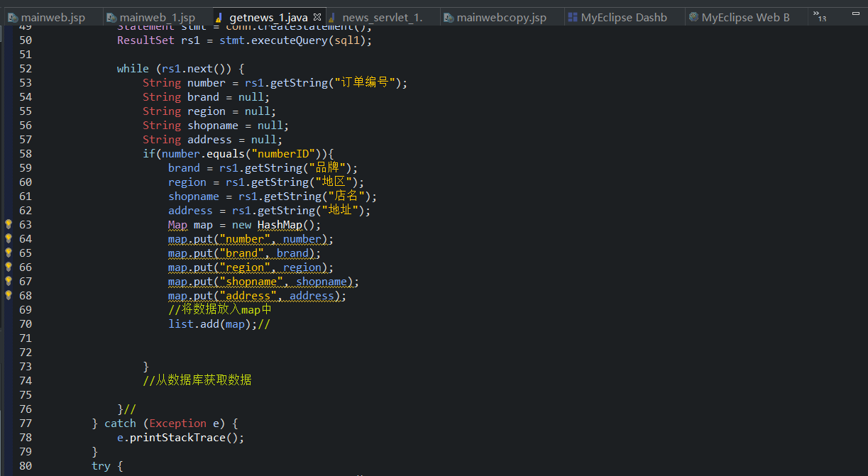Click the comment 将数据放入map中
Viewport: 868px width, 476px height.
pos(220,310)
